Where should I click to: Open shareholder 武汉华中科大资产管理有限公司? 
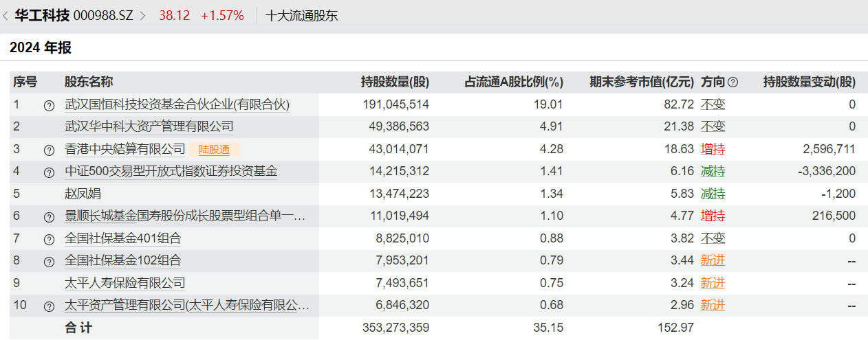(x=149, y=126)
